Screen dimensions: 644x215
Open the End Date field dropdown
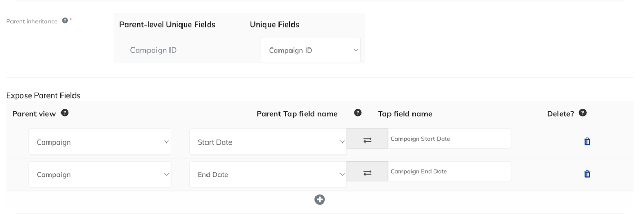268,174
